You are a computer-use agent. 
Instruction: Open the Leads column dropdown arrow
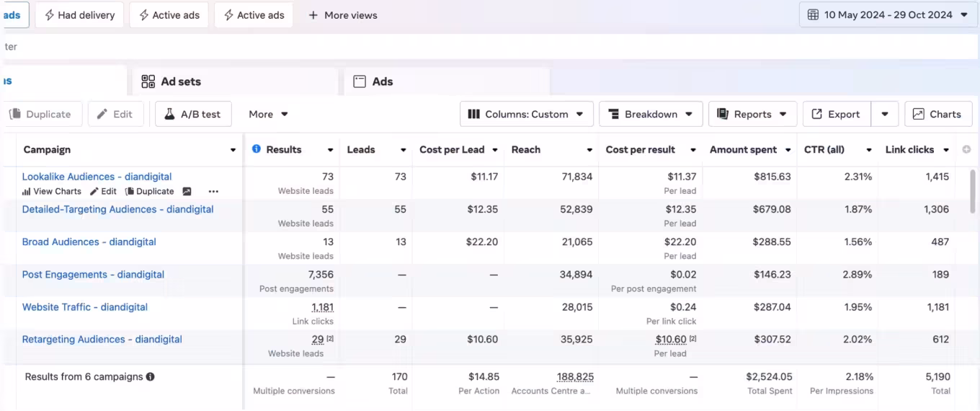point(403,150)
